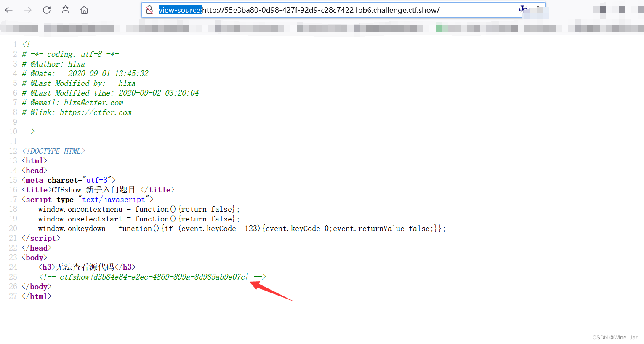The image size is (644, 344).
Task: Click the browser Back arrow
Action: (9, 10)
